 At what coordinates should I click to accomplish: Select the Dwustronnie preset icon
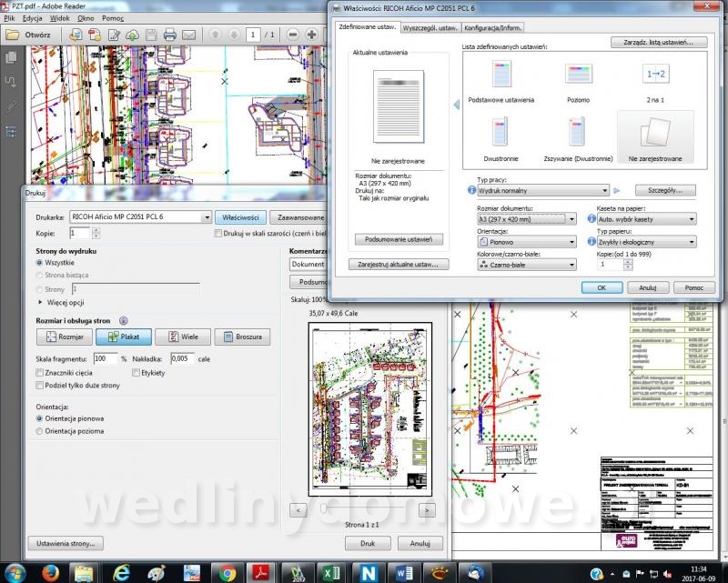500,132
